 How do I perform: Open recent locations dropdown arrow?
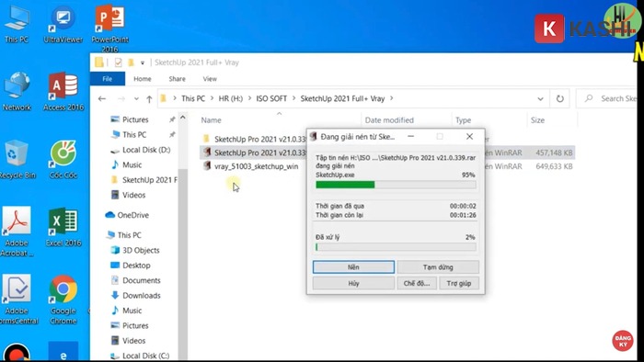click(136, 99)
